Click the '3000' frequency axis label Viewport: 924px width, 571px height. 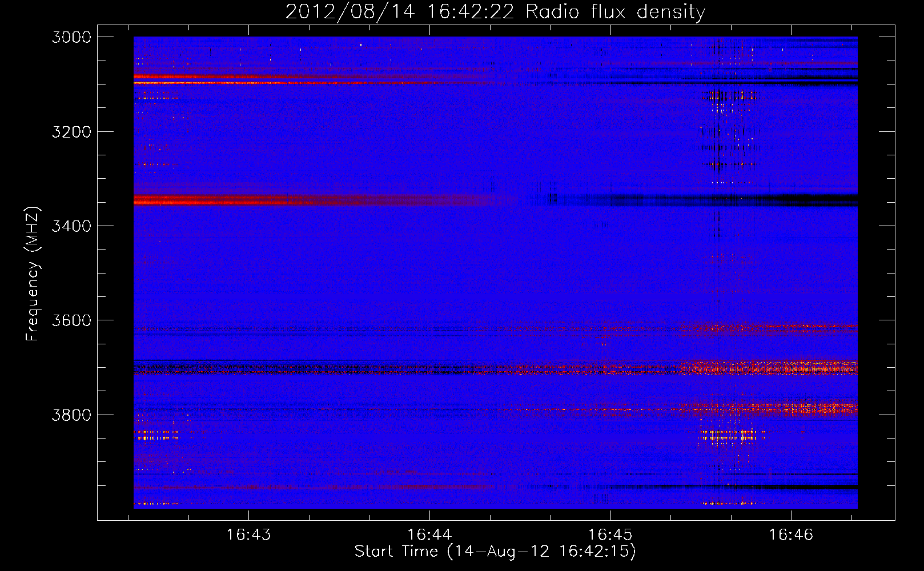tap(71, 37)
